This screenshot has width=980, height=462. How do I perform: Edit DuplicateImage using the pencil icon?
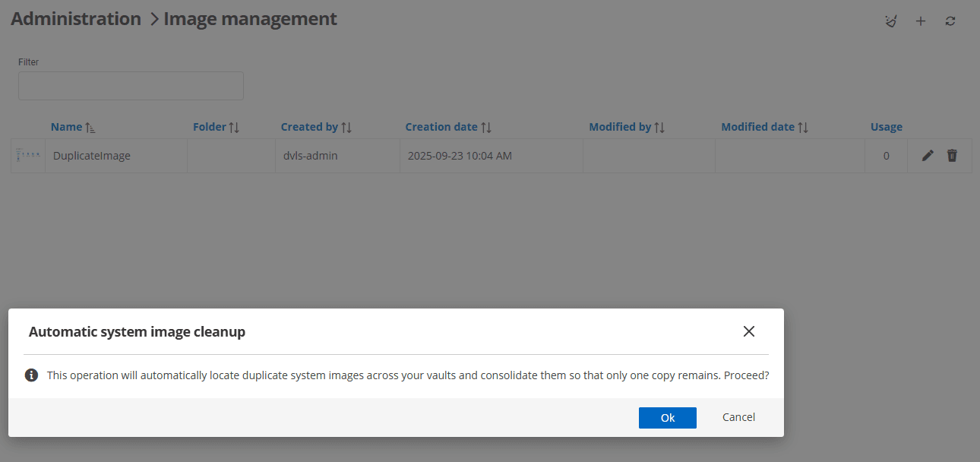pyautogui.click(x=927, y=155)
